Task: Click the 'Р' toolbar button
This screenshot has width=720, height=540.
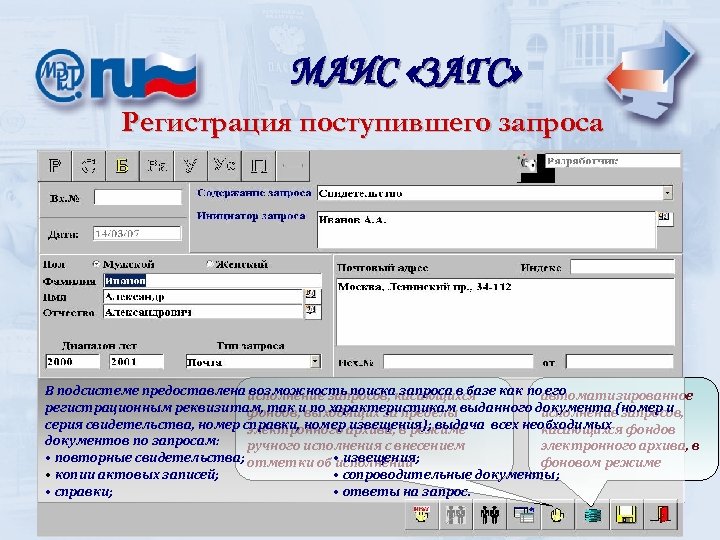Action: pyautogui.click(x=55, y=166)
